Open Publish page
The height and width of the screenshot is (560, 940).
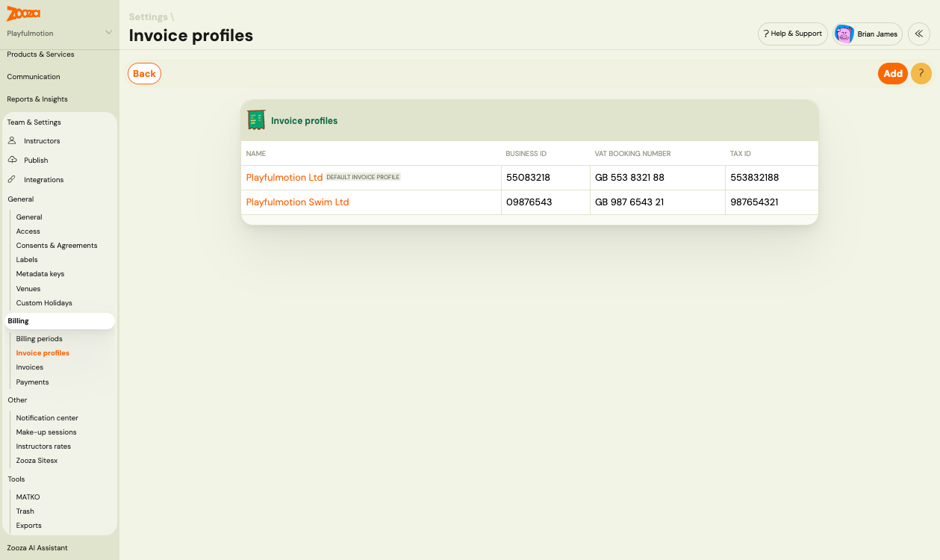click(36, 161)
